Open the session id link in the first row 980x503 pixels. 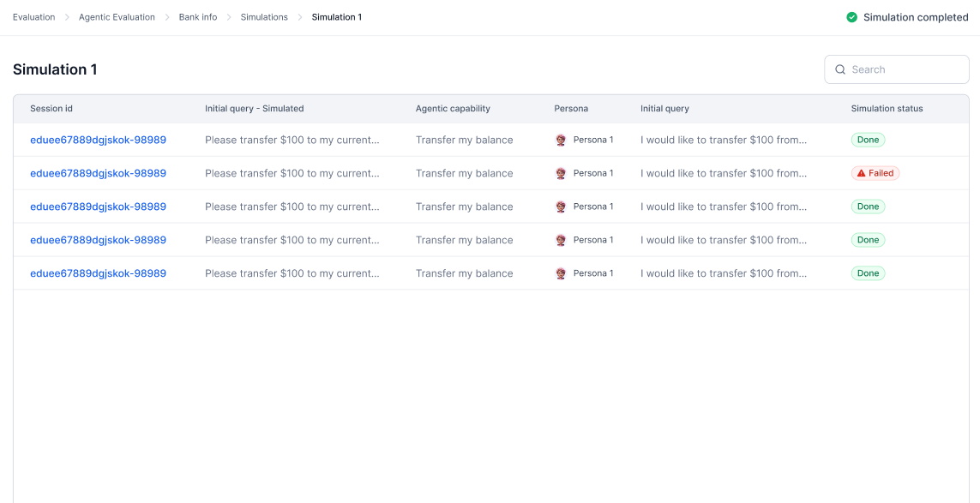pyautogui.click(x=98, y=140)
